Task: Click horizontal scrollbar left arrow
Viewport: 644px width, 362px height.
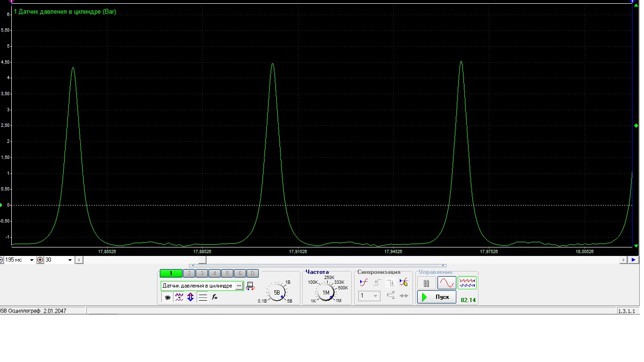Action: point(79,260)
